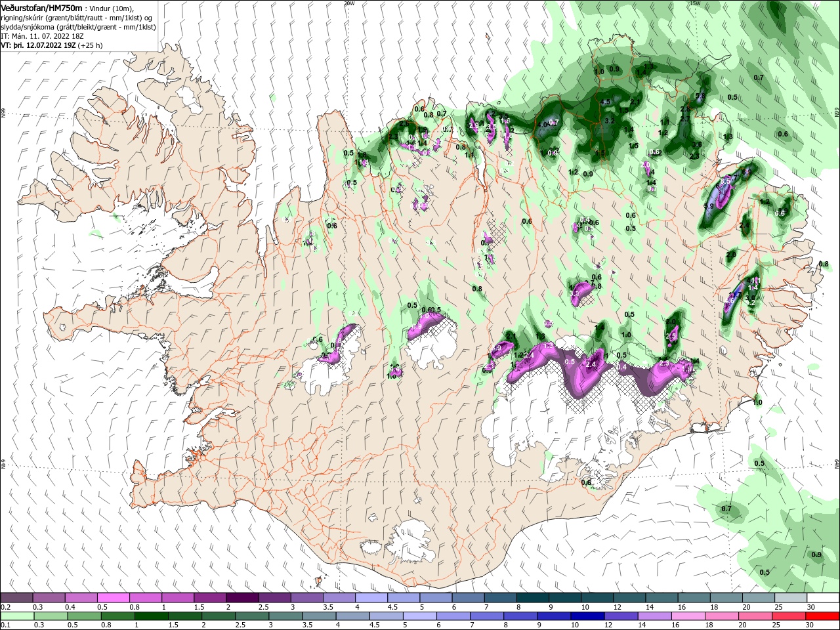
Task: Click the 'VT: þri. 12.07.2022 19Z' valid time
Action: pos(39,45)
